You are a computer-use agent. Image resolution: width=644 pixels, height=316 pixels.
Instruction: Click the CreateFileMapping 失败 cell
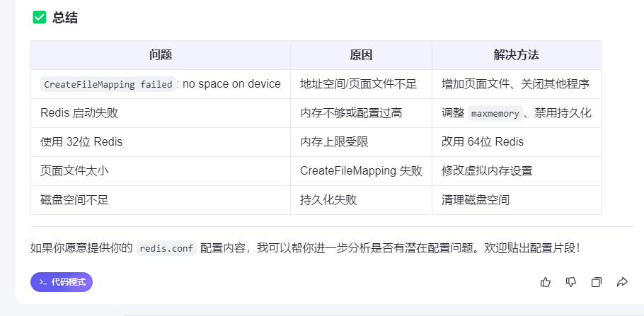[361, 170]
